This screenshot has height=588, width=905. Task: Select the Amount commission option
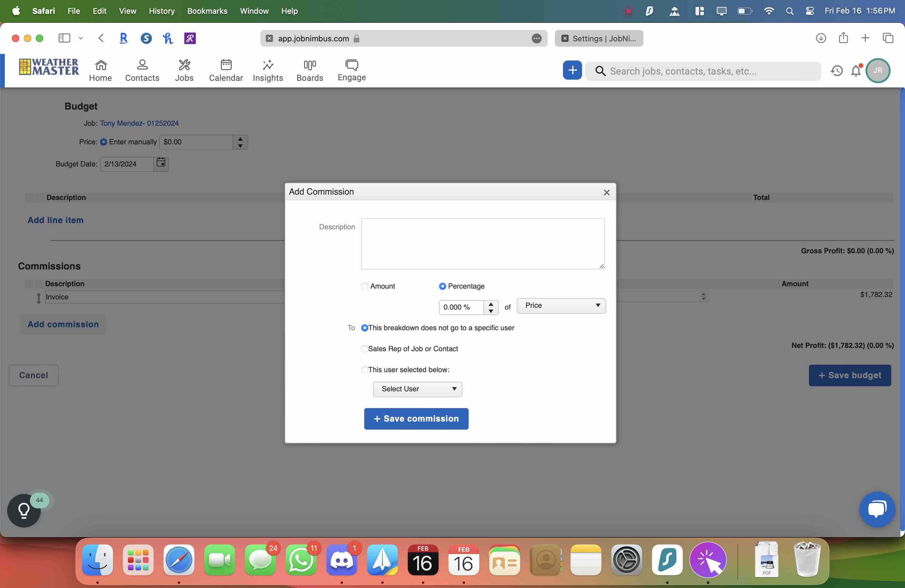click(365, 286)
